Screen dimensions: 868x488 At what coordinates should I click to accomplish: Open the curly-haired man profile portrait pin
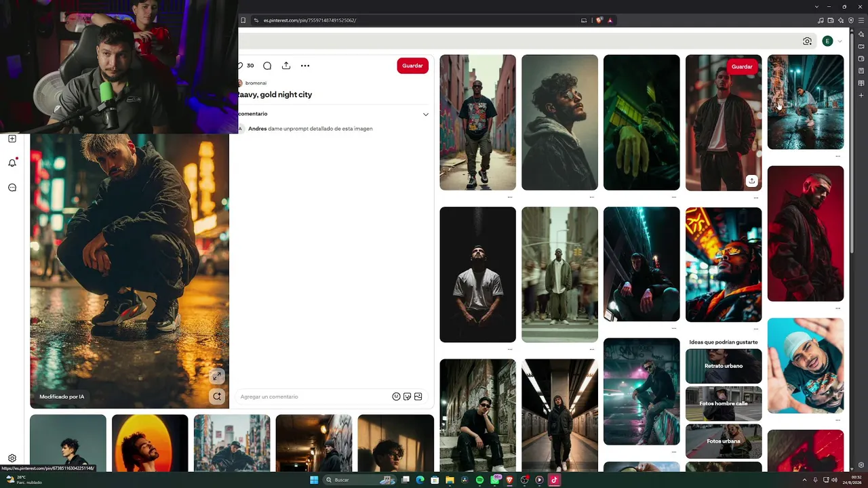coord(559,123)
